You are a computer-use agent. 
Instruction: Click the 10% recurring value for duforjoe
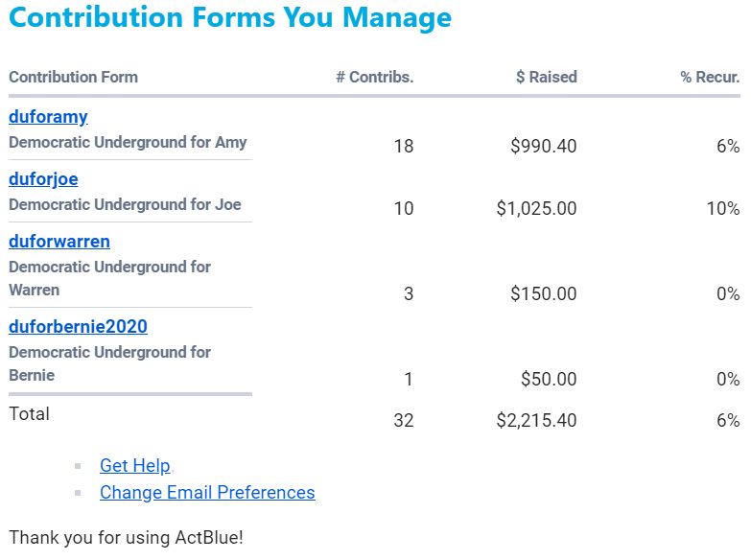[722, 209]
